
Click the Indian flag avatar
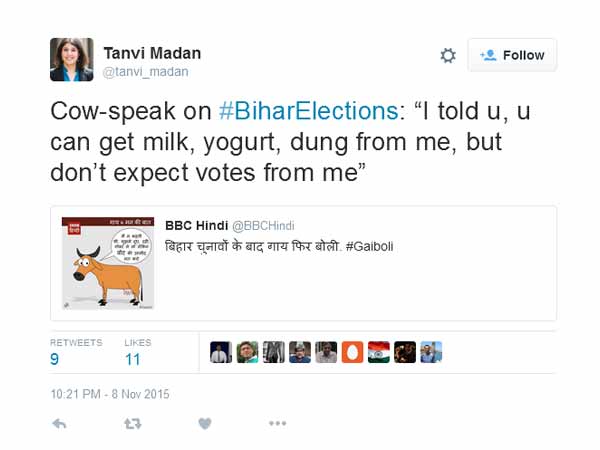pos(378,352)
